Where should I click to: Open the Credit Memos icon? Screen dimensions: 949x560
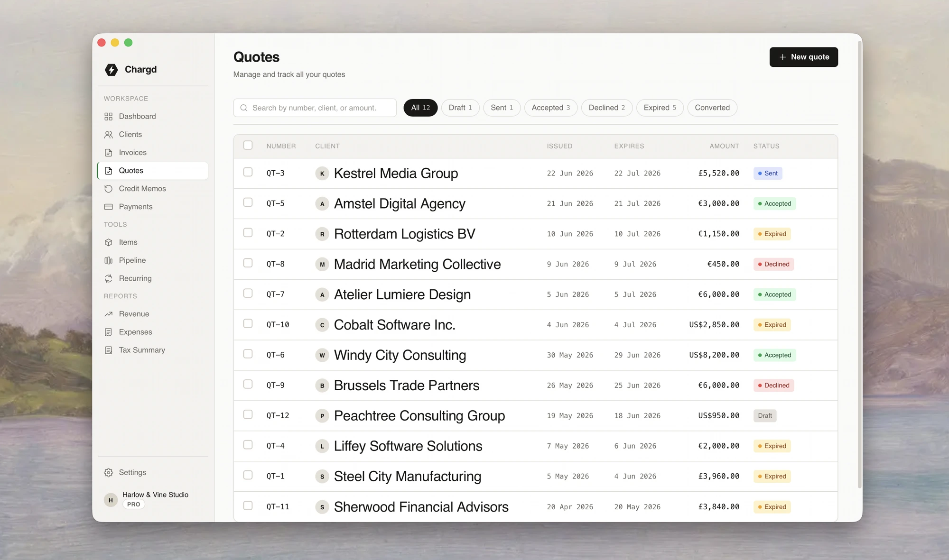coord(109,189)
